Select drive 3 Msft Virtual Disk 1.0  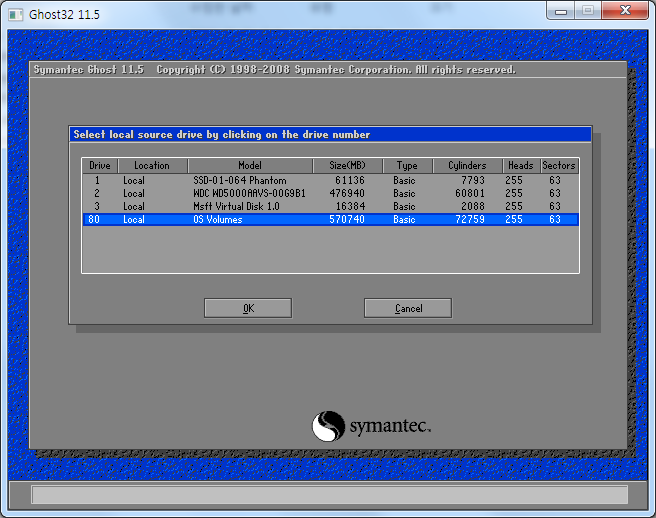(x=331, y=206)
